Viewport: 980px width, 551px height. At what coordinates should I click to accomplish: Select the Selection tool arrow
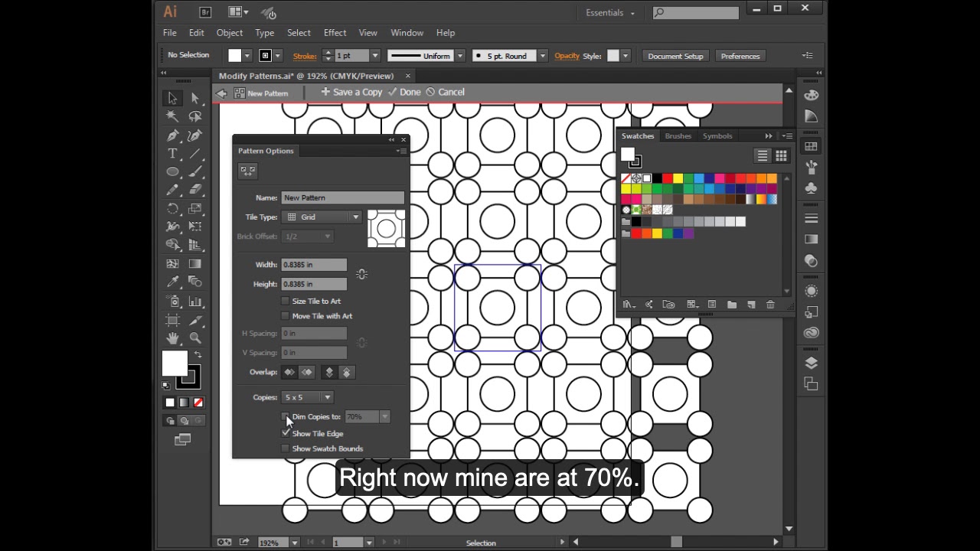click(173, 98)
